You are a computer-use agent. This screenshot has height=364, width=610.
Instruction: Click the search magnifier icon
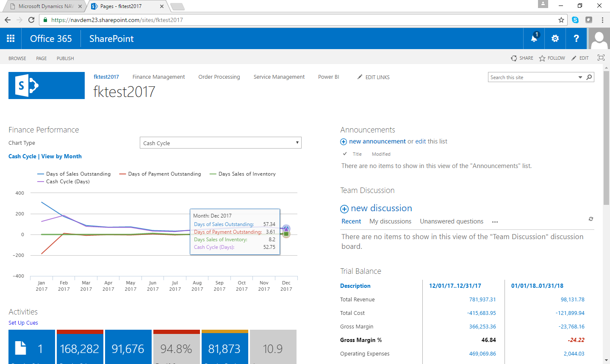pyautogui.click(x=589, y=77)
